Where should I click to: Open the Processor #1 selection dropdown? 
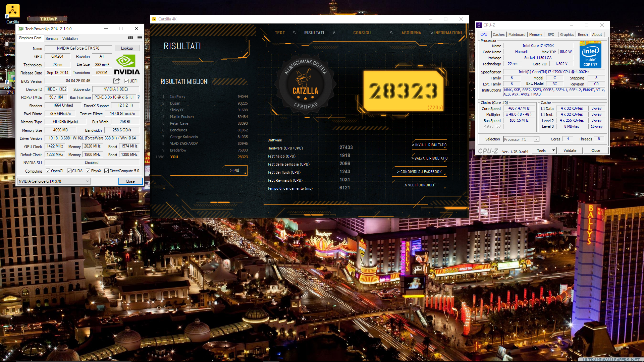[521, 139]
